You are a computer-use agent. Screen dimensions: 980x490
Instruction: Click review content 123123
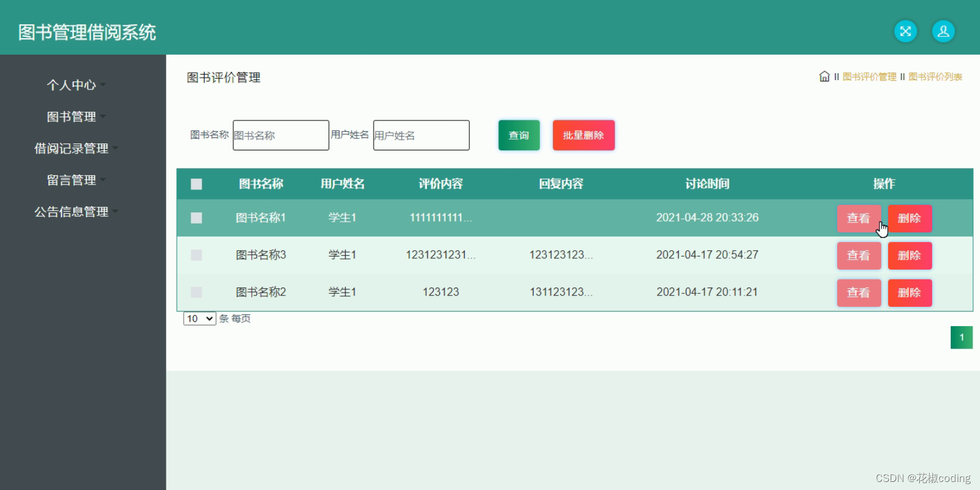coord(441,293)
